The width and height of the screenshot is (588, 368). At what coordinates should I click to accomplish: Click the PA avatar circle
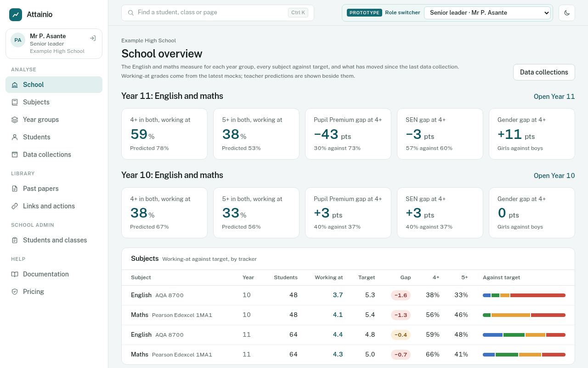(18, 40)
